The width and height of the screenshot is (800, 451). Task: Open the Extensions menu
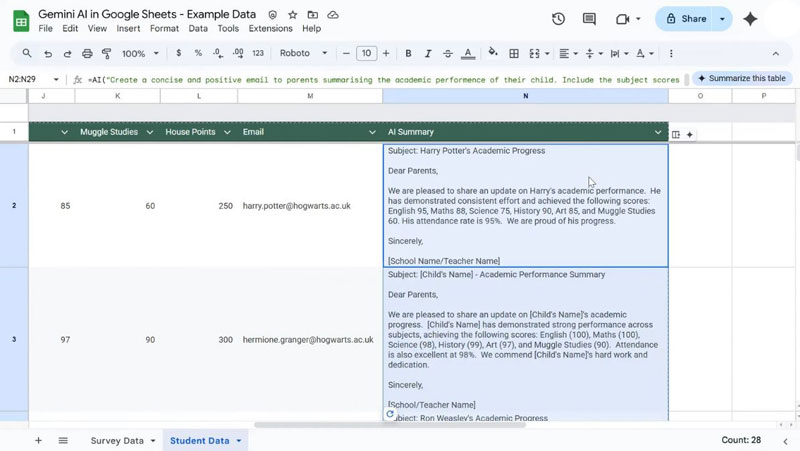[270, 29]
